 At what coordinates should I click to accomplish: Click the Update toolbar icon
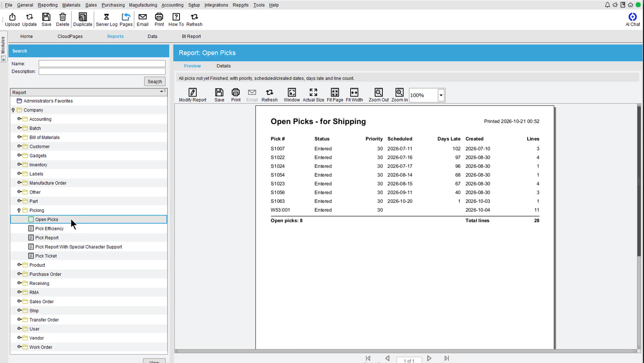(x=29, y=19)
